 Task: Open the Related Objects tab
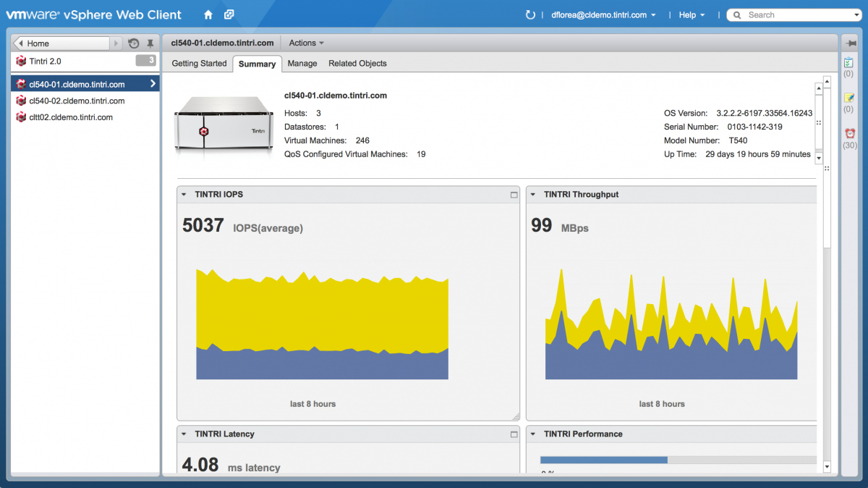357,63
